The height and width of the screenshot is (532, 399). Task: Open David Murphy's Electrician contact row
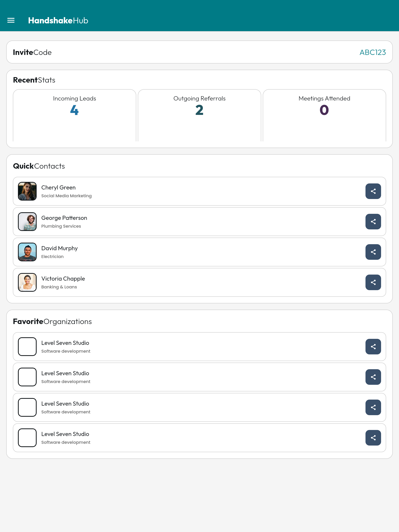pos(199,252)
